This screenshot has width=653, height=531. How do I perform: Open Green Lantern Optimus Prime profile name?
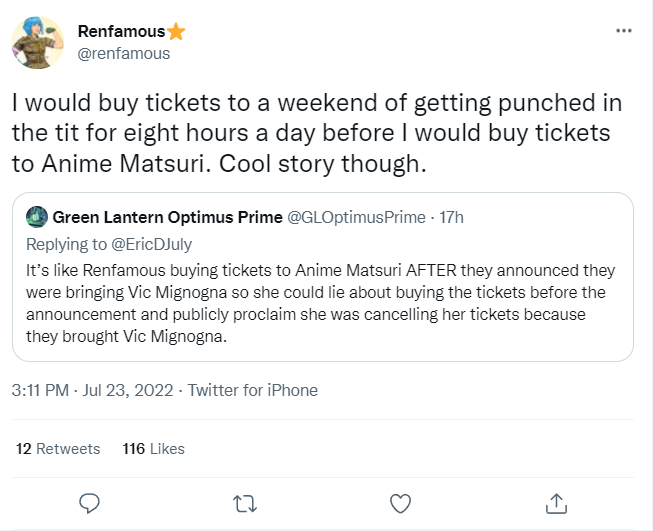[x=167, y=217]
